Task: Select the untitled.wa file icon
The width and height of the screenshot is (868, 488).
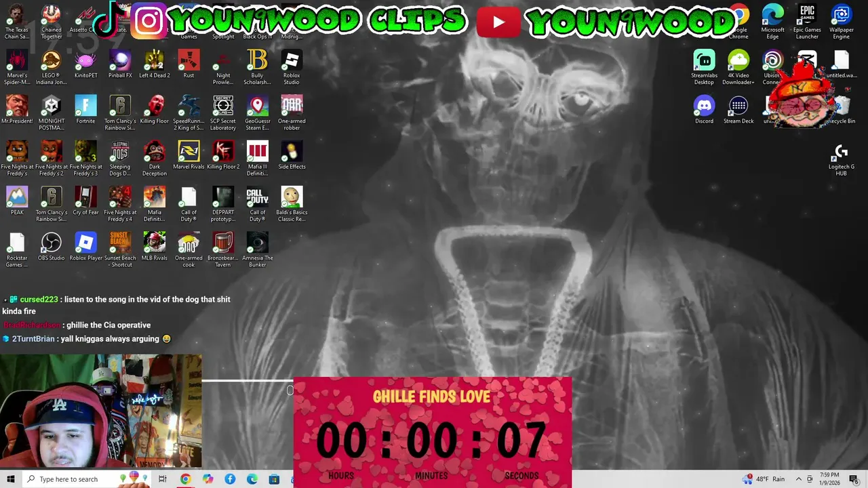Action: (x=841, y=64)
